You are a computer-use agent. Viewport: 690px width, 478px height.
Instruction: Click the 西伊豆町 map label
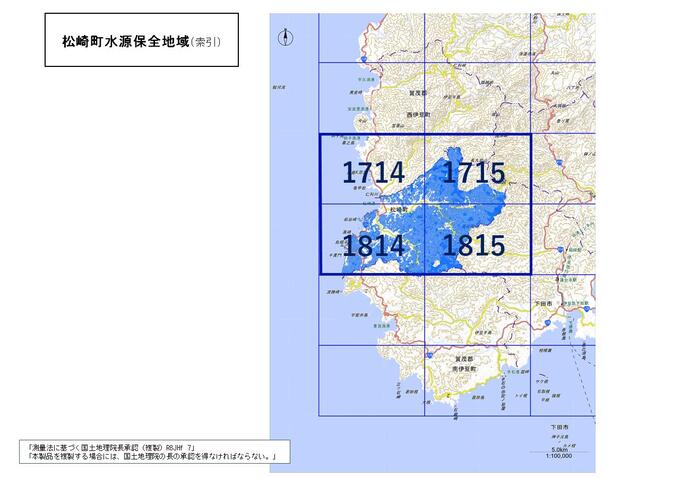pos(418,114)
